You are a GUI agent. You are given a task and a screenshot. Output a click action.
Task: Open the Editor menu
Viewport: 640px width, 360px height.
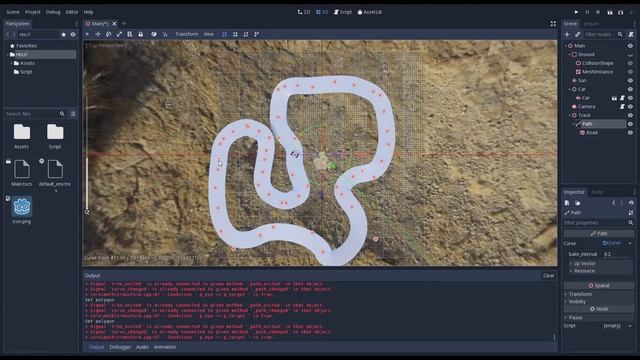click(72, 12)
